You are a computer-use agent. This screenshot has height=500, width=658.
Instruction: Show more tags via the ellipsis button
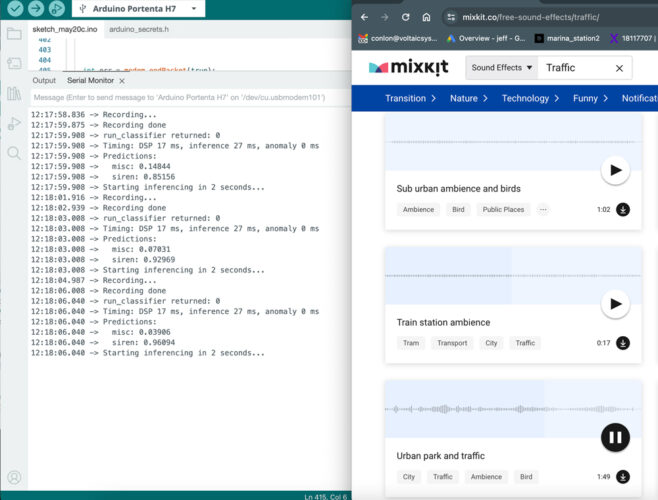(x=543, y=210)
